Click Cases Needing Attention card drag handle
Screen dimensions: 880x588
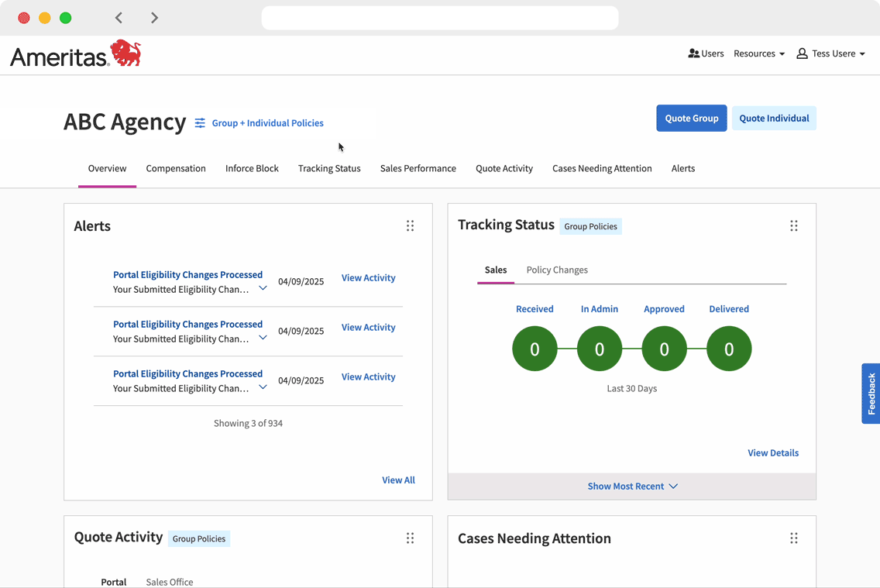pyautogui.click(x=793, y=538)
